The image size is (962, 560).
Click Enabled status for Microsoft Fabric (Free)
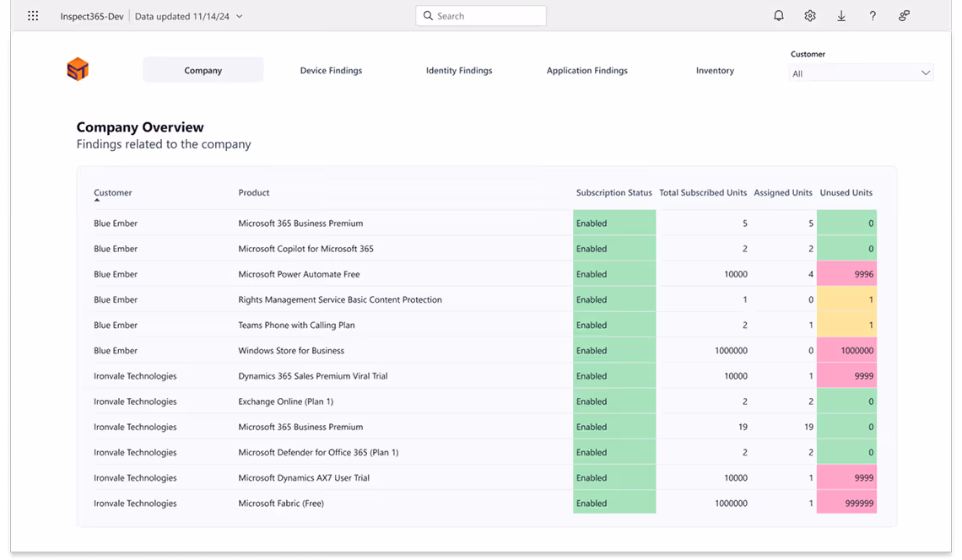614,503
